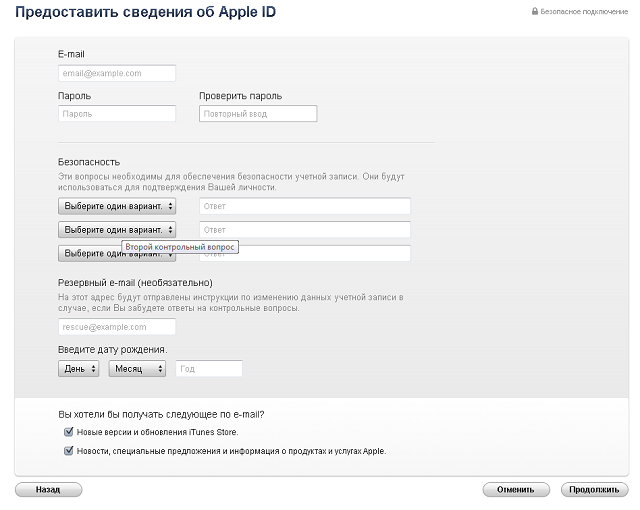Click the Отменить button
640x510 pixels.
(x=516, y=490)
